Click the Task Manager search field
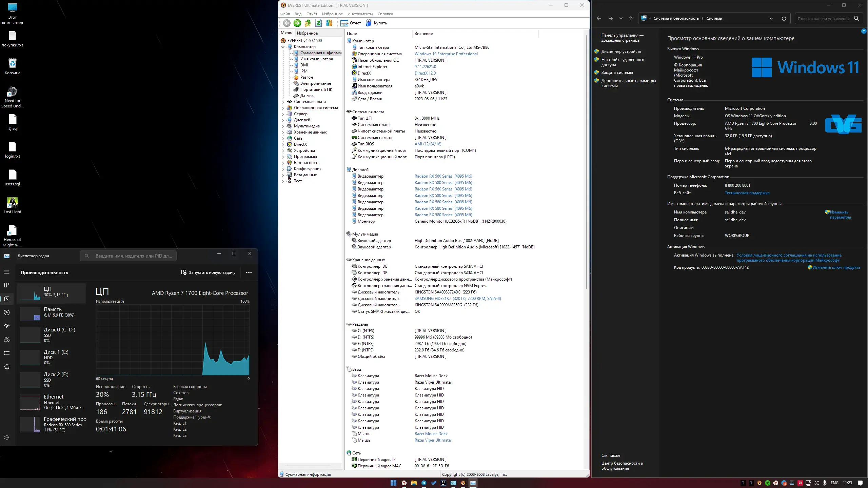868x488 pixels. click(128, 256)
